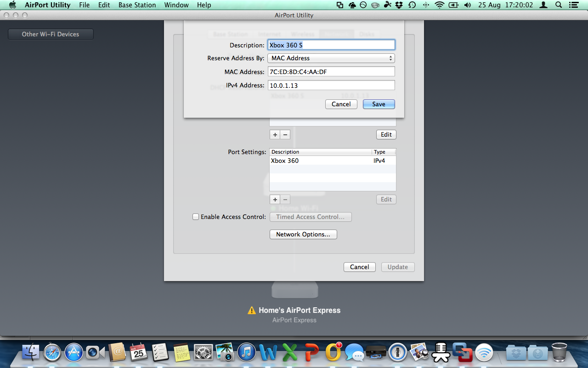The width and height of the screenshot is (588, 368).
Task: Click the Network Options... button
Action: click(x=303, y=234)
